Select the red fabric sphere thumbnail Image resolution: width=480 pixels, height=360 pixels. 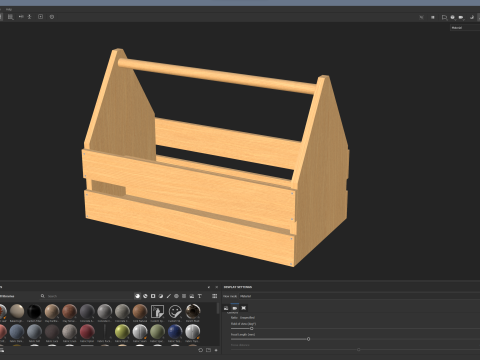point(87,332)
